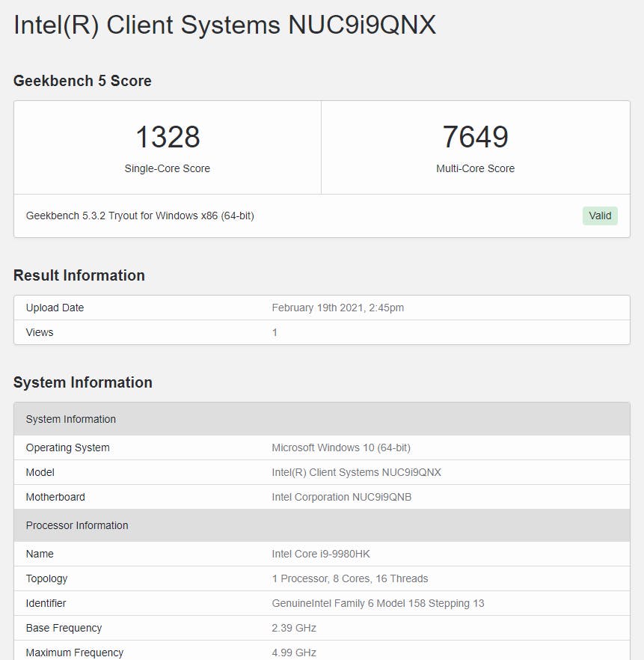This screenshot has height=660, width=644.
Task: Click the Maximum Frequency label
Action: 75,653
